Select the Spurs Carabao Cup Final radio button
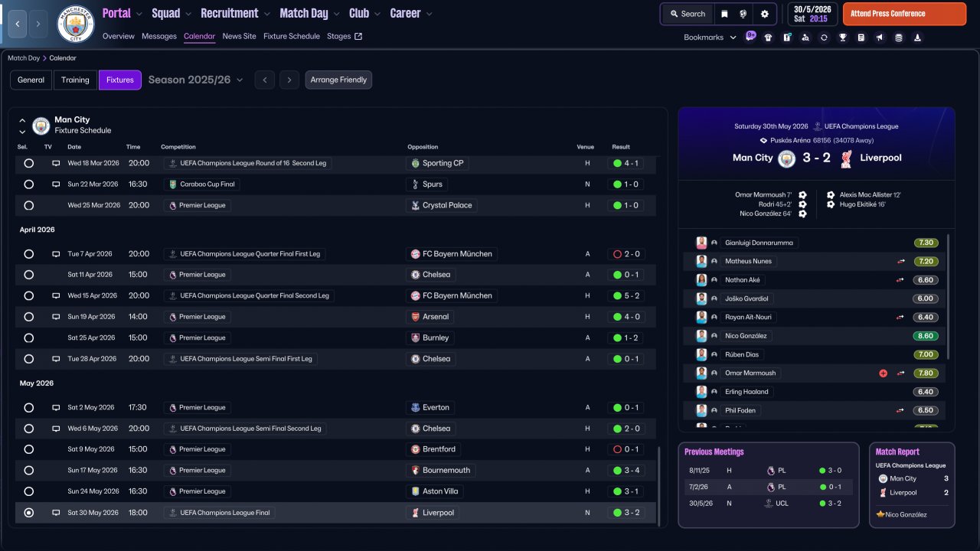Screen dimensions: 980x551 tap(29, 184)
